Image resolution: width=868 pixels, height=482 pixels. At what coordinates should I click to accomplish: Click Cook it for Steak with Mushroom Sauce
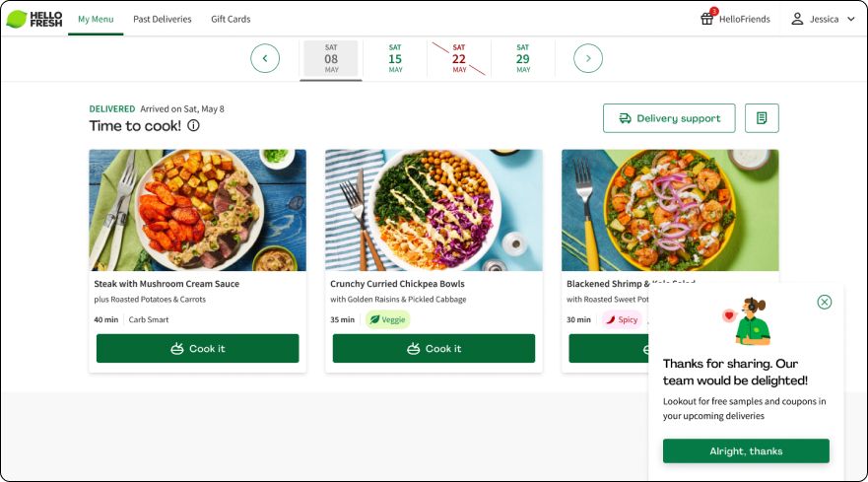(x=198, y=349)
